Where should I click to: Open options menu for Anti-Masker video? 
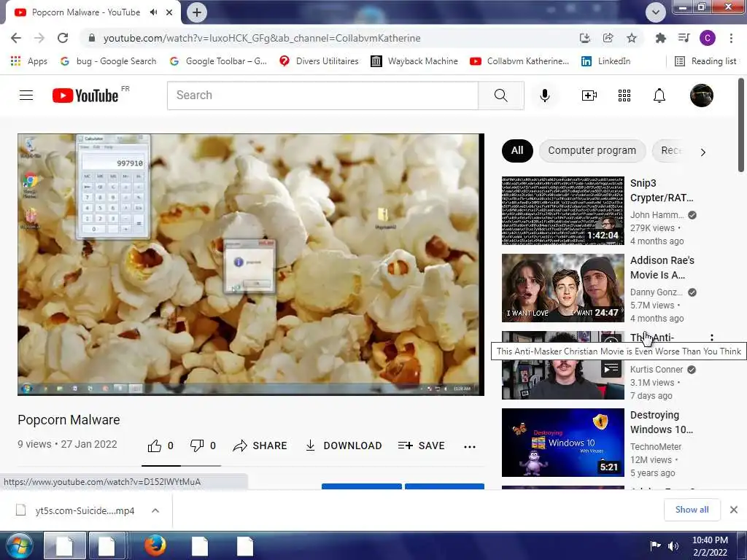point(712,338)
